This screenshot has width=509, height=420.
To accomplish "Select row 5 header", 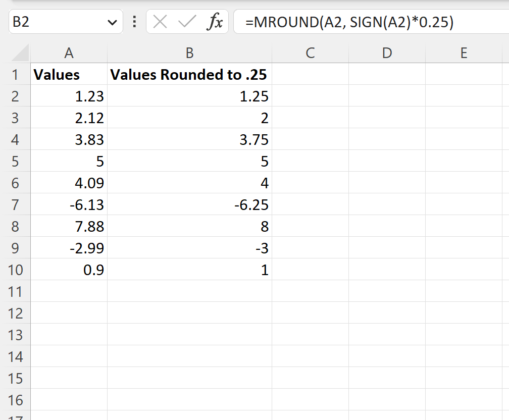I will (16, 161).
